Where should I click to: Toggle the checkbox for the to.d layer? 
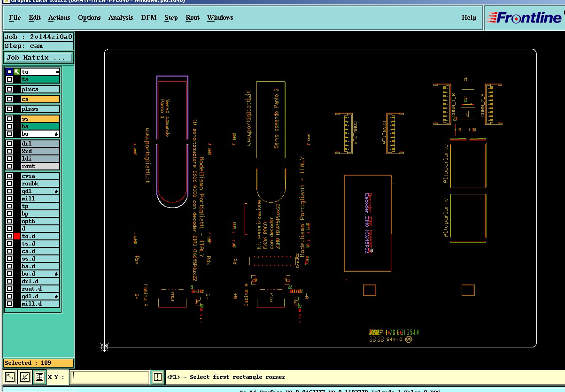pyautogui.click(x=9, y=236)
